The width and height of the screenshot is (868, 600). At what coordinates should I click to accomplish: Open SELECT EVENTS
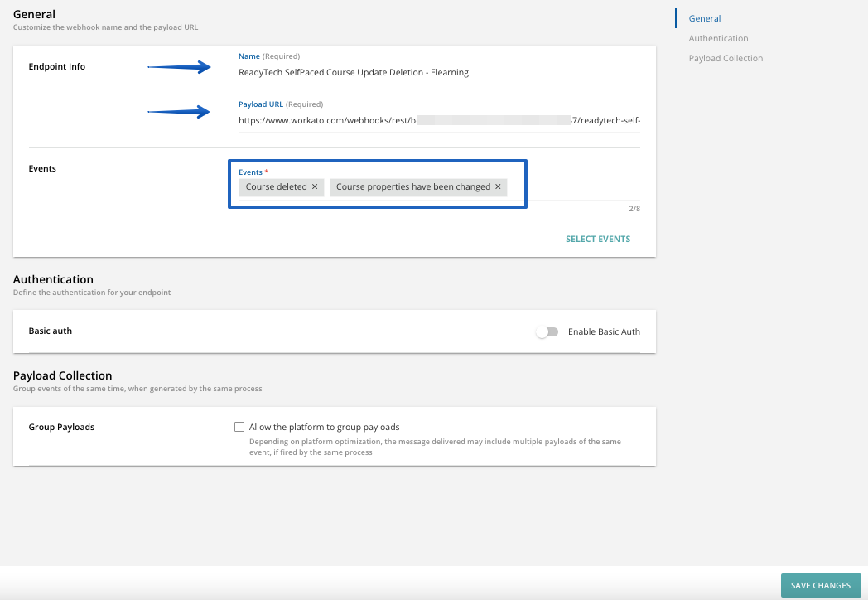(x=598, y=239)
